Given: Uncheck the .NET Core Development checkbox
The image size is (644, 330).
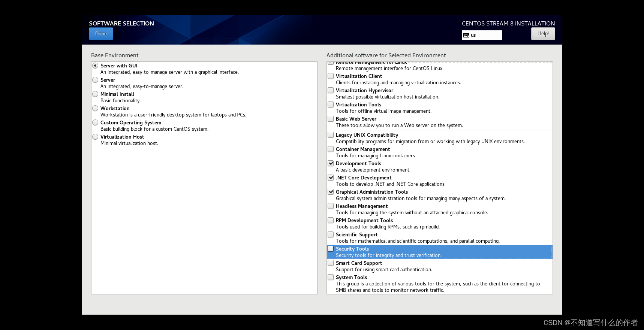Looking at the screenshot, I should 331,178.
